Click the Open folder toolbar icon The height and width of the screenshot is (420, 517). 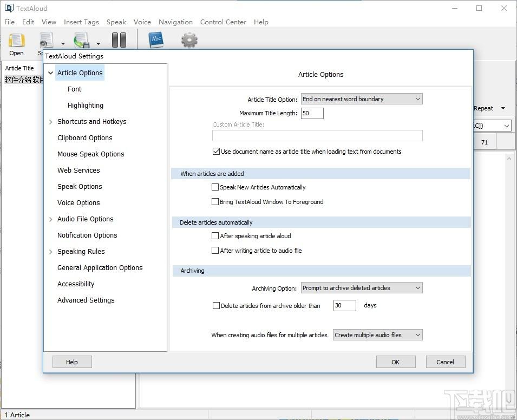[16, 40]
